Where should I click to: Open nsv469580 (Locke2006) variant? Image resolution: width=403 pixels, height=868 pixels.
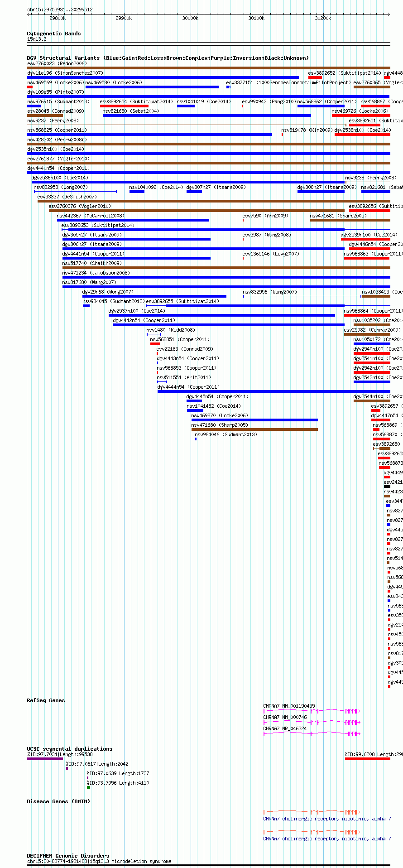[114, 83]
